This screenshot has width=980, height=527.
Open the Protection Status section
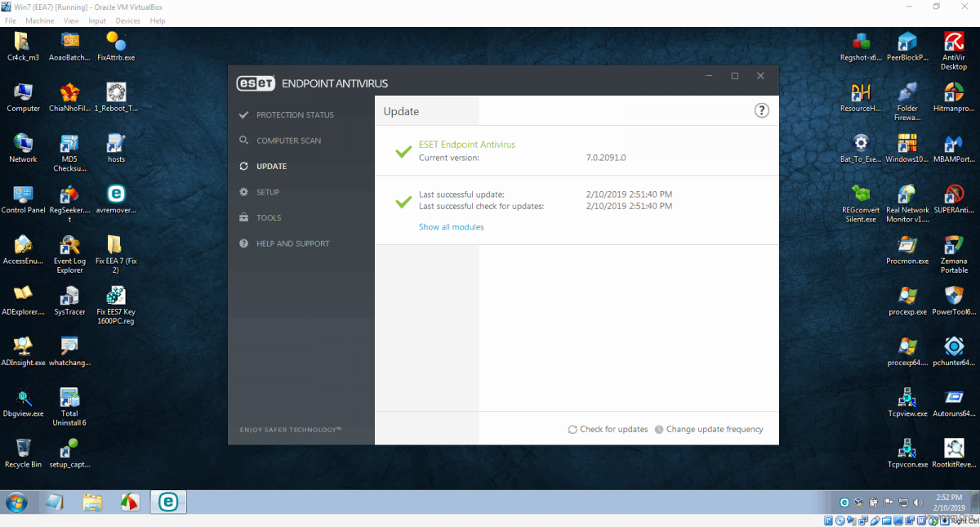click(294, 115)
